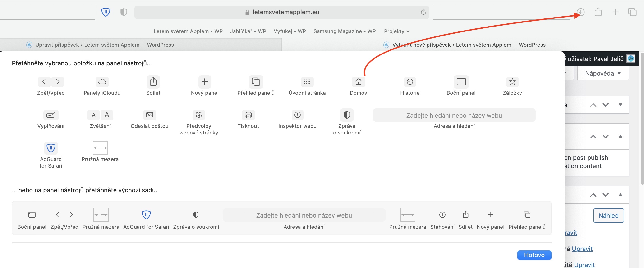Select the Předvolby webové stránky gear icon
644x268 pixels.
(199, 115)
